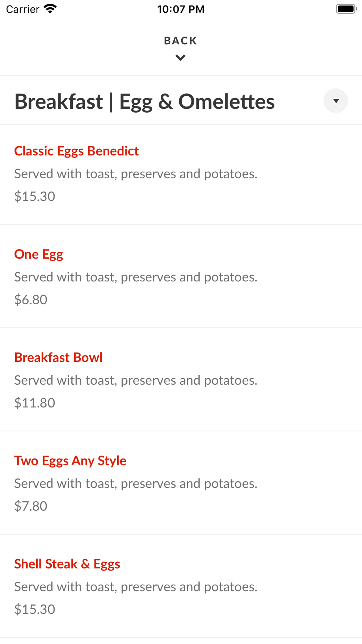Tap the down chevron under BACK
This screenshot has width=362, height=644.
pyautogui.click(x=180, y=58)
